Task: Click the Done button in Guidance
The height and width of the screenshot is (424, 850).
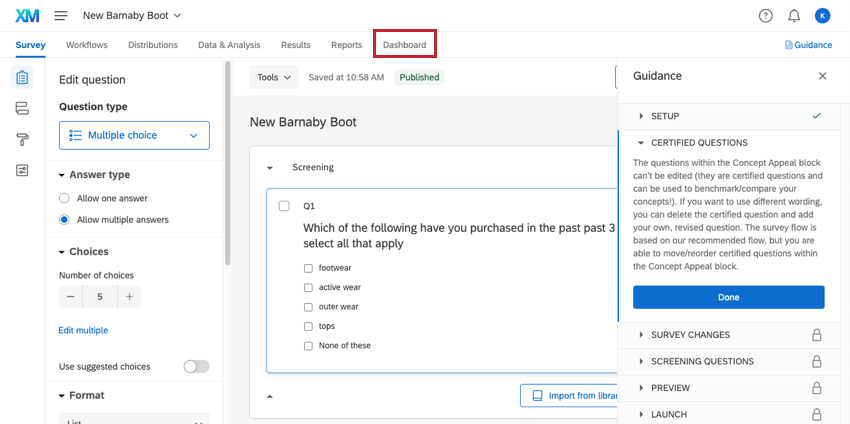Action: 728,297
